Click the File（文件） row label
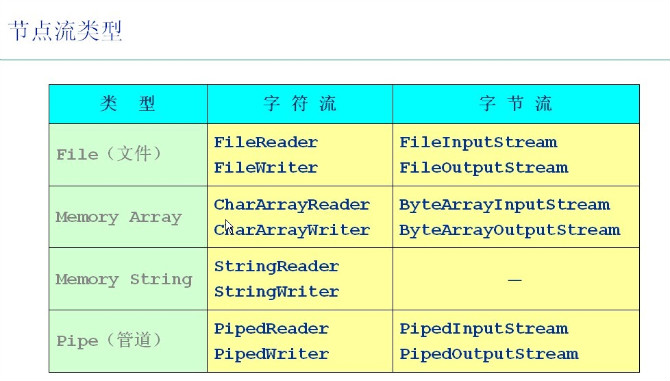Viewport: 670px width, 381px height. point(109,154)
